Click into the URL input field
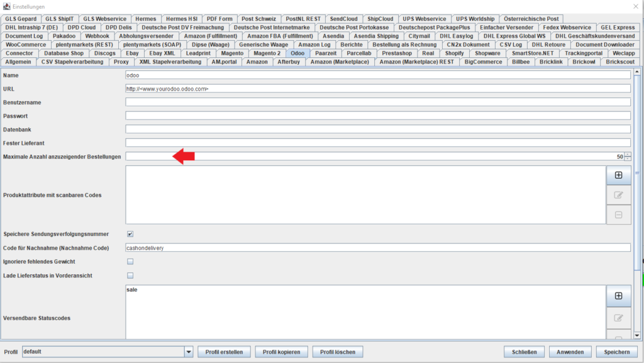 click(378, 89)
